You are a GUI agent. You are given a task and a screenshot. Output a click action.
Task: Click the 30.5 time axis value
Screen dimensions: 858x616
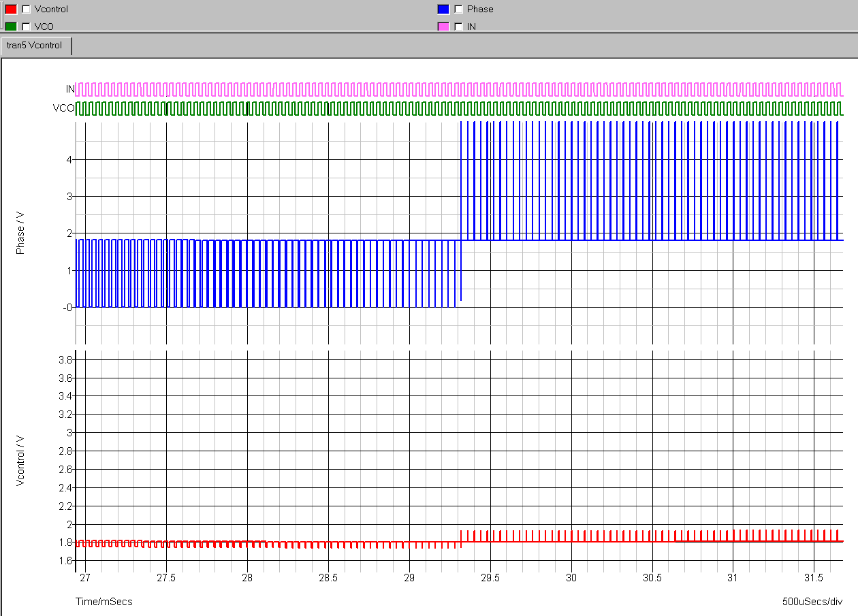[x=652, y=577]
